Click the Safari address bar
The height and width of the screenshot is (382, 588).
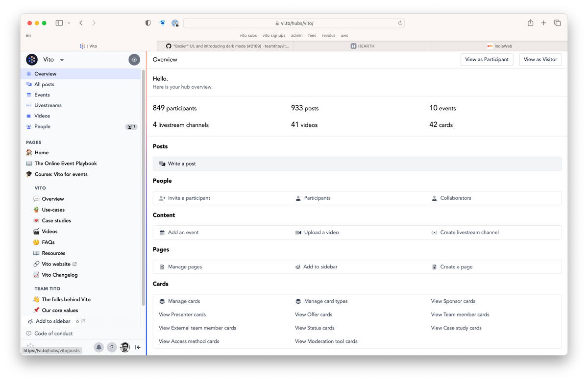(x=294, y=23)
